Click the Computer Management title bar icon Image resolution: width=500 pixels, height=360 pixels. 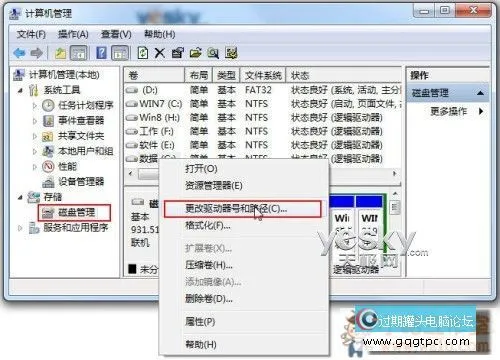tap(15, 14)
